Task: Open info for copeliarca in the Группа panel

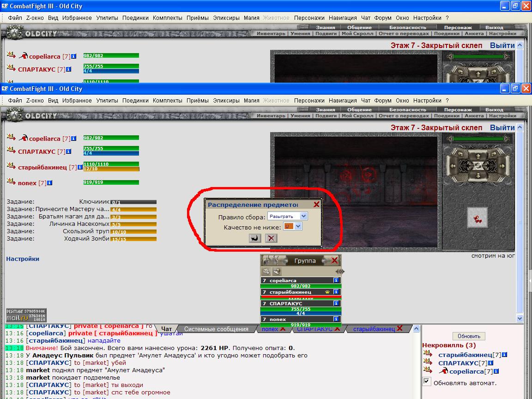Action: [336, 280]
